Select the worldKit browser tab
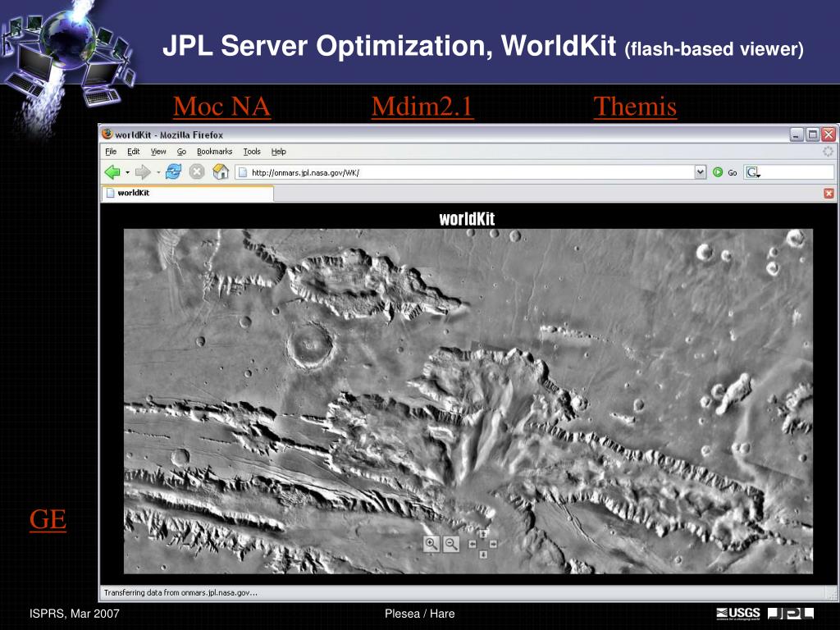 [187, 193]
